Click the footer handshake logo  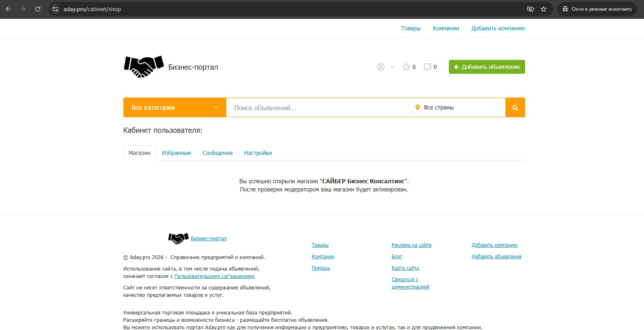pos(178,238)
